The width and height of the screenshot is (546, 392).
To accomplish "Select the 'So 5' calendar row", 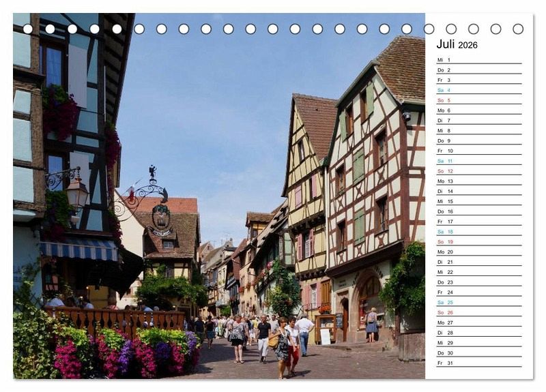I will pos(479,100).
